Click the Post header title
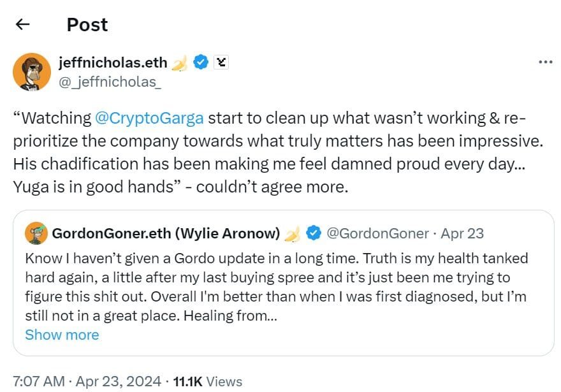This screenshot has width=561, height=392. pyautogui.click(x=87, y=25)
